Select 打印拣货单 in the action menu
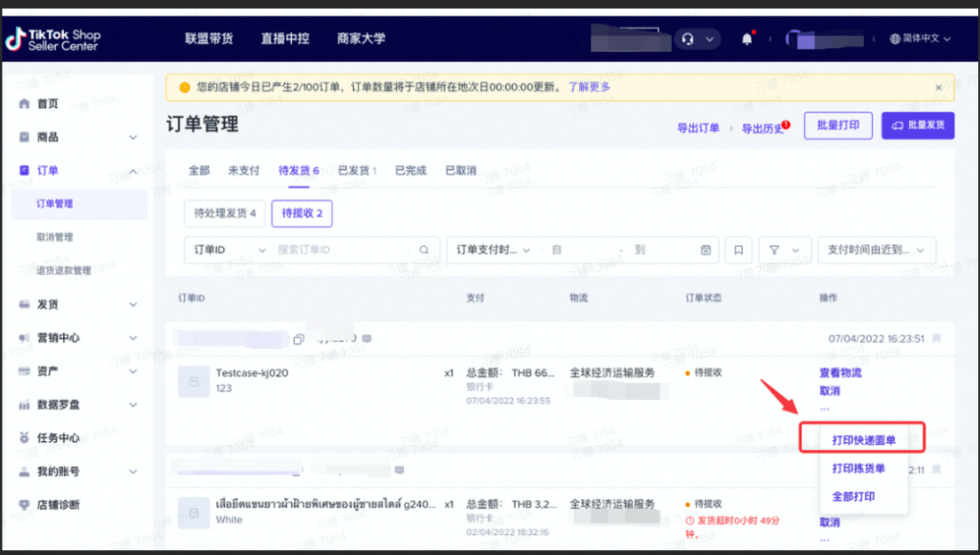The height and width of the screenshot is (555, 980). [860, 470]
